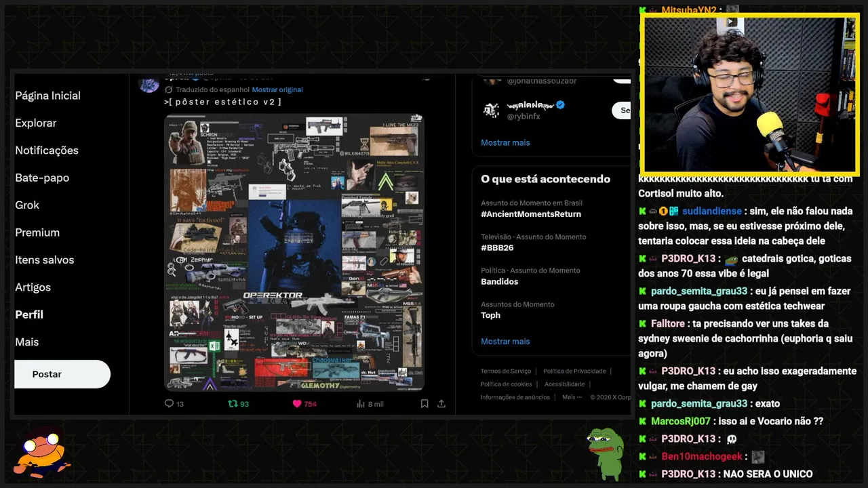This screenshot has width=868, height=488.
Task: Click the @jonathassouzabr handle
Action: 542,81
